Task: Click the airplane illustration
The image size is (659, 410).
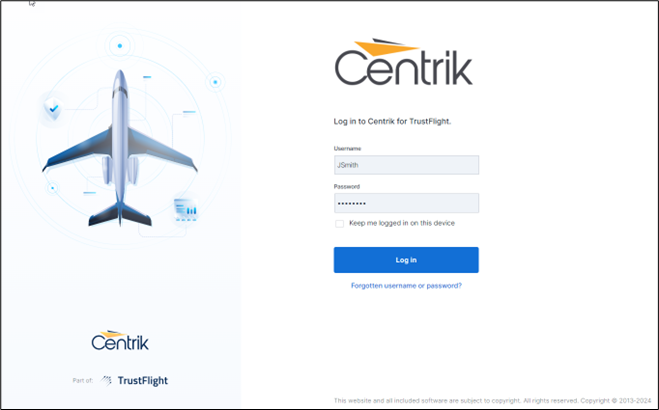Action: tap(120, 148)
